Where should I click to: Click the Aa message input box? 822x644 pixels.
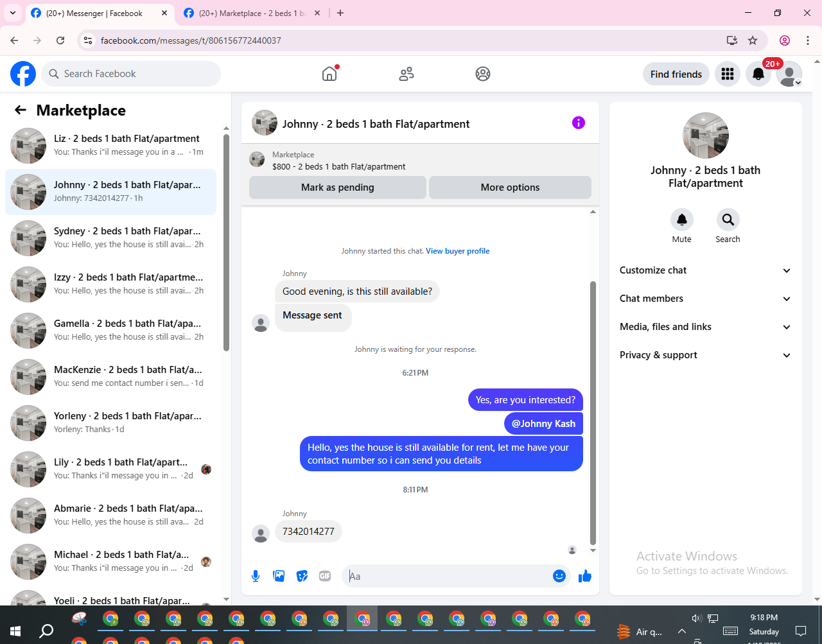[x=450, y=576]
